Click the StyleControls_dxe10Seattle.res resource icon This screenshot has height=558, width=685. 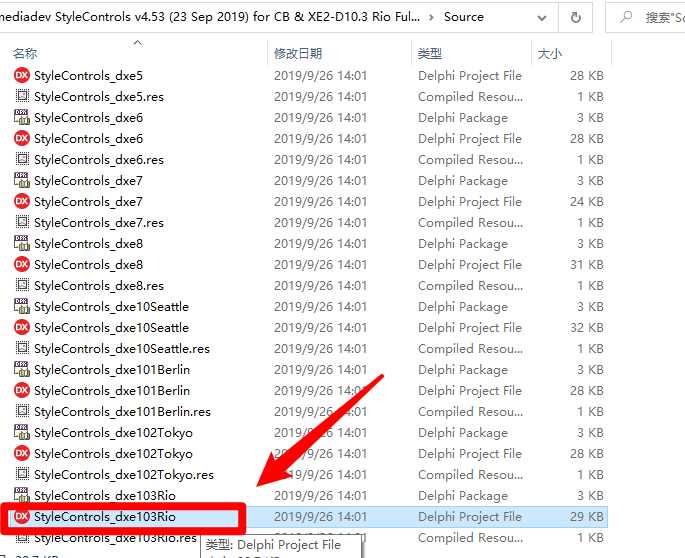(x=22, y=348)
